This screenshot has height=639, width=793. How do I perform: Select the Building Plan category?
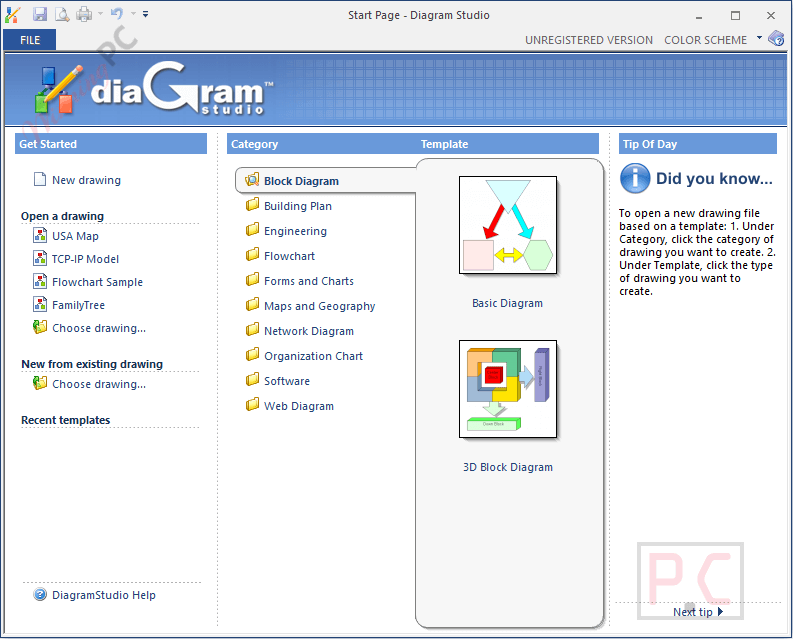(x=298, y=206)
